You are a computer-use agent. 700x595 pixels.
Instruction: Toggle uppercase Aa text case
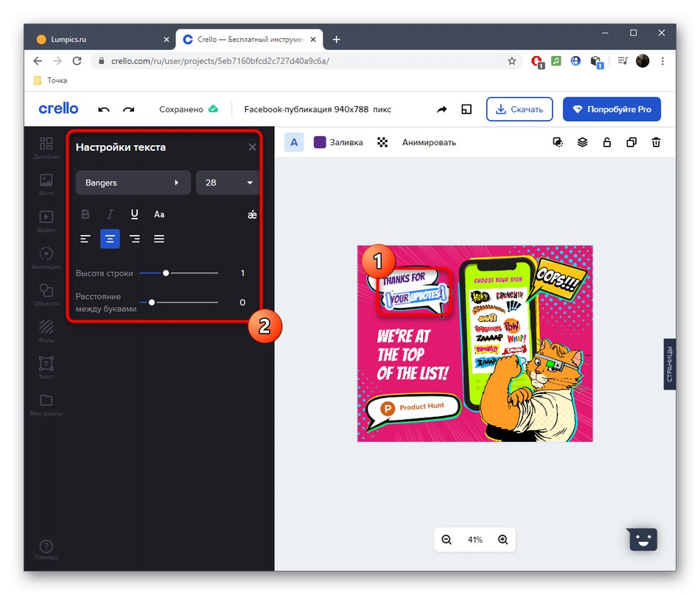coord(159,214)
